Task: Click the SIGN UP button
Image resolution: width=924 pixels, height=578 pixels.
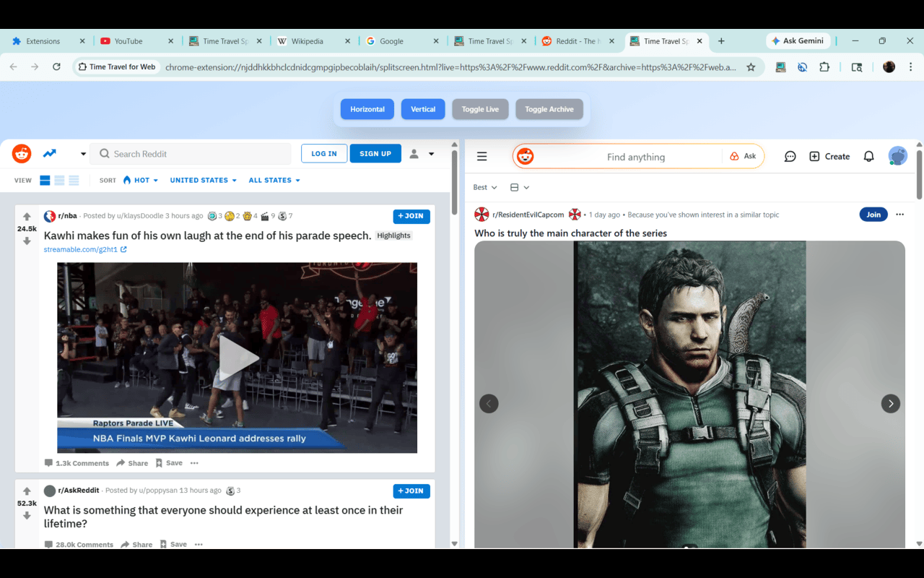Action: tap(375, 153)
